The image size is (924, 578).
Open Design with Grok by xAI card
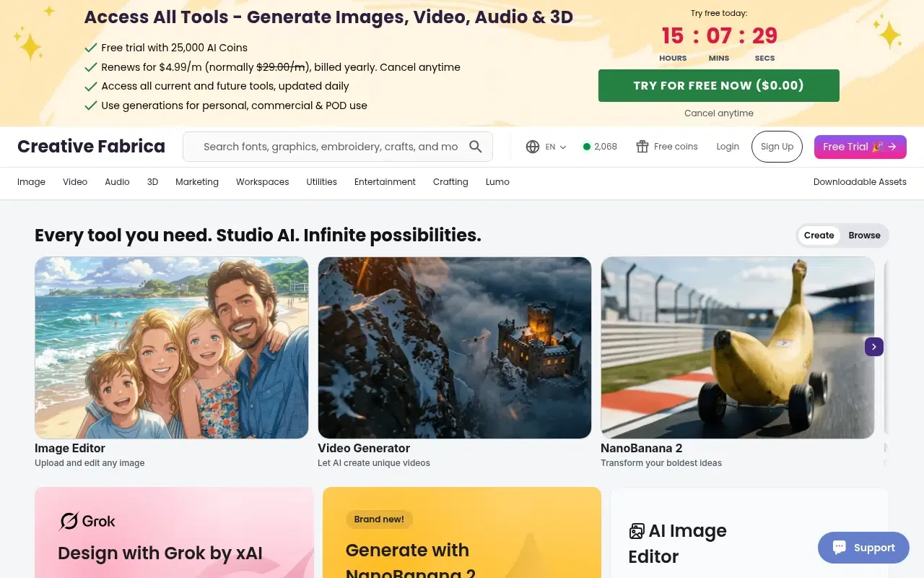(x=174, y=532)
